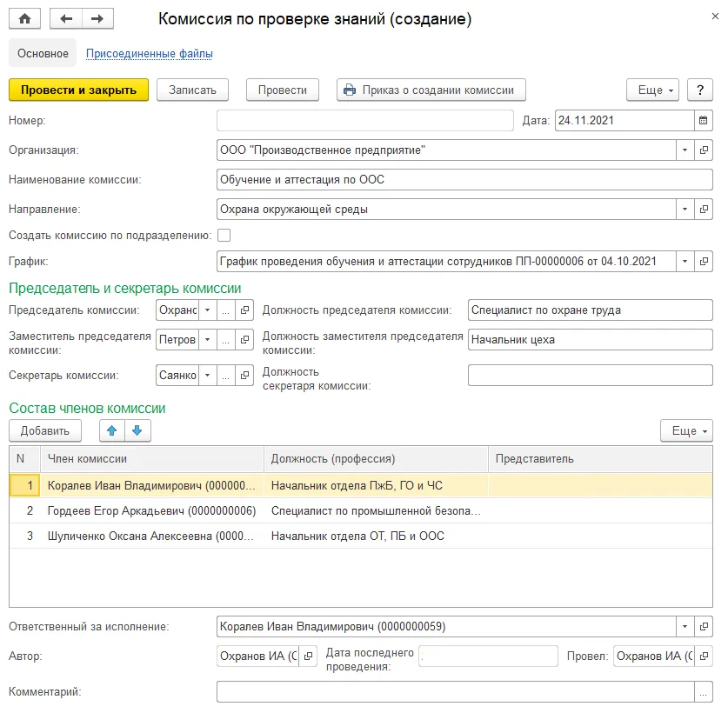The image size is (728, 713).
Task: Go to the home page icon
Action: tap(24, 19)
